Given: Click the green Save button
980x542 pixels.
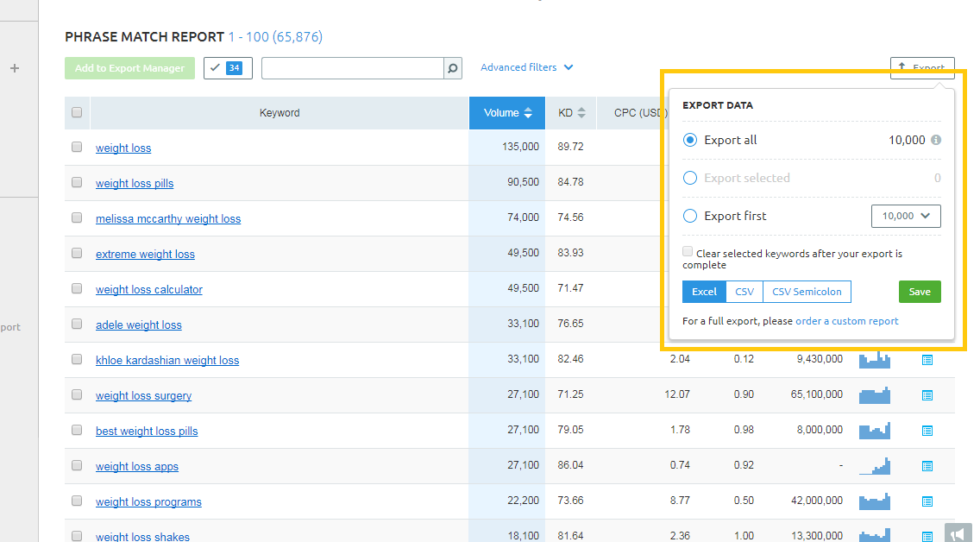Looking at the screenshot, I should [x=920, y=292].
